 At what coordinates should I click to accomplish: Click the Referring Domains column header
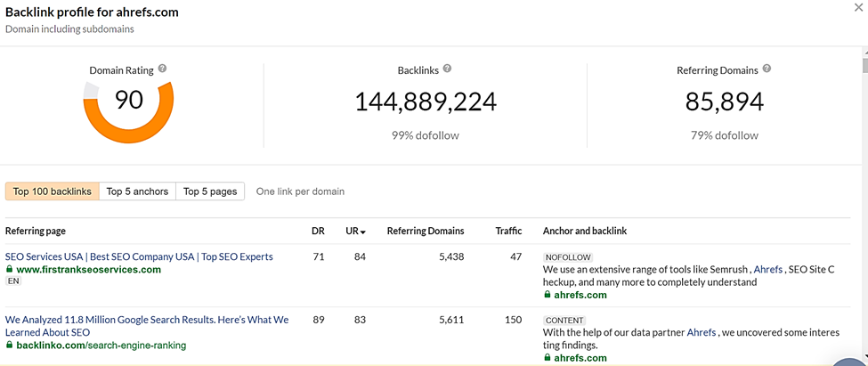(x=426, y=231)
